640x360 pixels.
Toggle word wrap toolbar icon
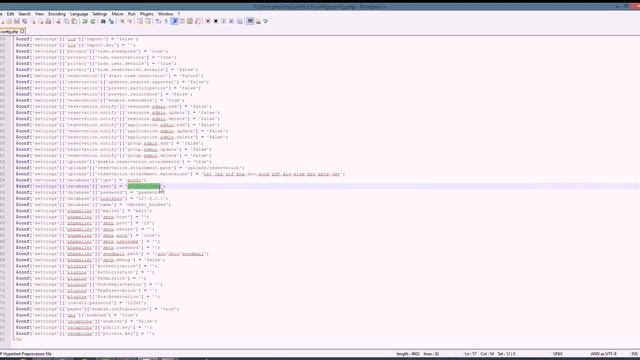158,21
